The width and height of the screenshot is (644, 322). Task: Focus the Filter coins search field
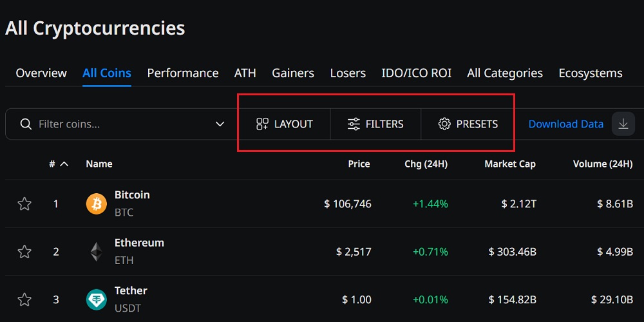pyautogui.click(x=122, y=124)
